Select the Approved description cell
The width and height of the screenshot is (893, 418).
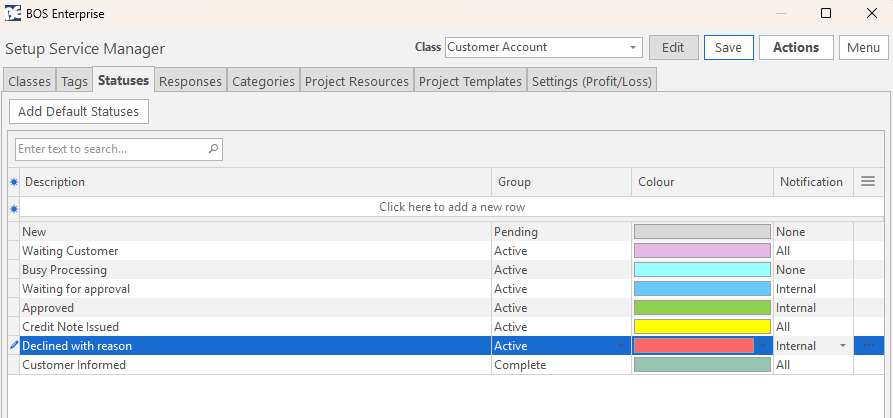[x=256, y=308]
